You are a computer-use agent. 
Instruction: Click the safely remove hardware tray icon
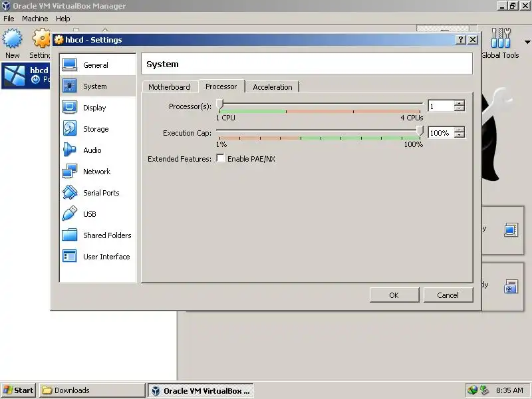tap(484, 390)
